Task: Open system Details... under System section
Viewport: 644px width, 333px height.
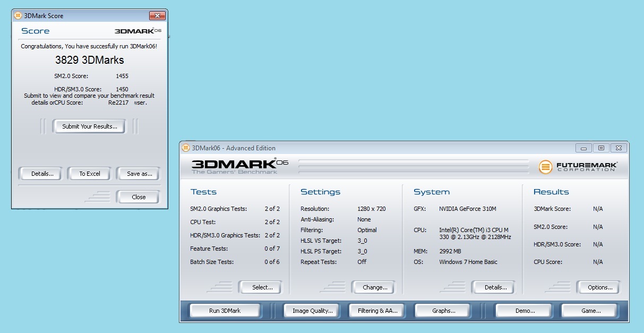Action: point(495,287)
